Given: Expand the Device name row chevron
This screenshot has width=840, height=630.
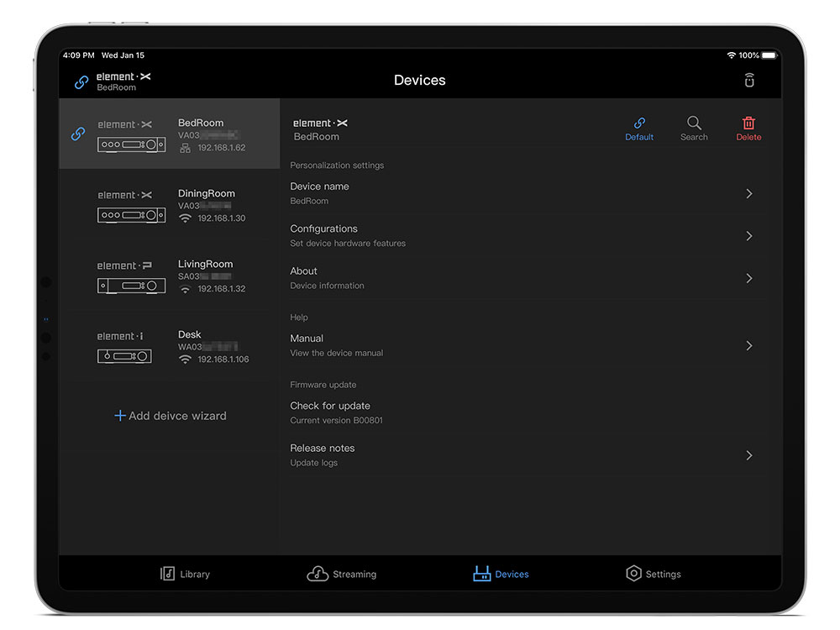Looking at the screenshot, I should pos(748,194).
